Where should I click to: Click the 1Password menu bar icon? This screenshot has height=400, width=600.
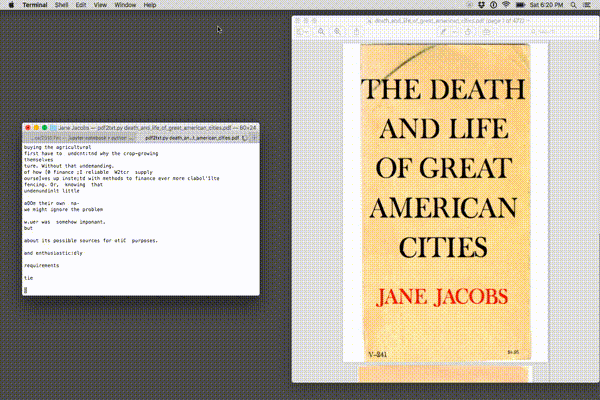pos(494,5)
